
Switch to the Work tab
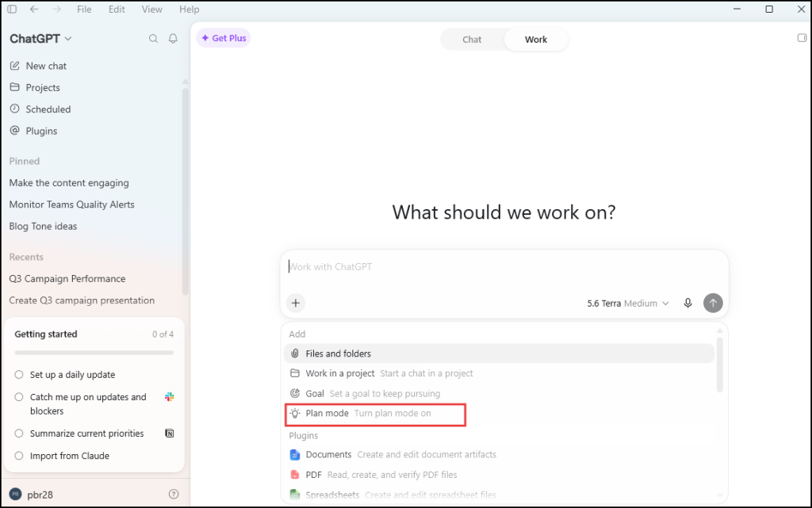tap(536, 40)
